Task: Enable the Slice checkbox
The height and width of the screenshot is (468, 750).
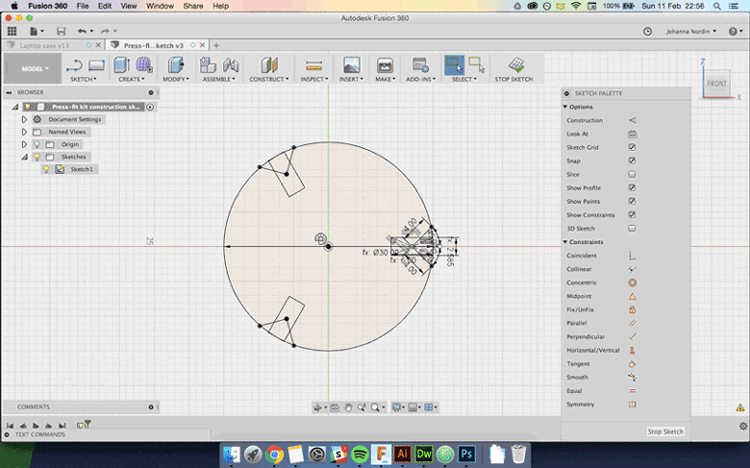Action: (x=632, y=174)
